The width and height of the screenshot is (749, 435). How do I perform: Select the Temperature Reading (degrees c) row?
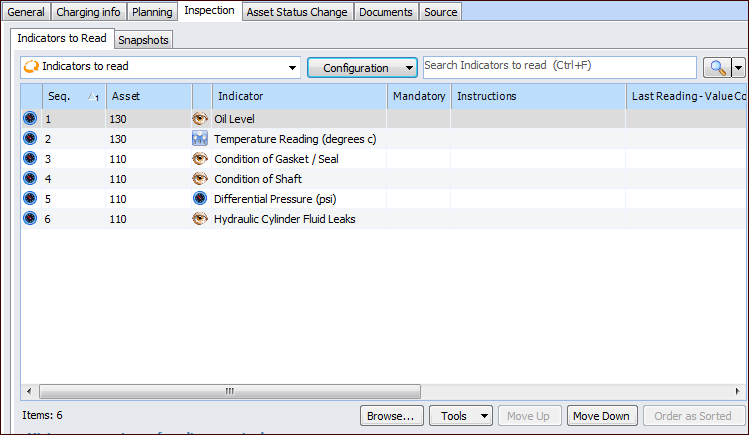[x=384, y=139]
